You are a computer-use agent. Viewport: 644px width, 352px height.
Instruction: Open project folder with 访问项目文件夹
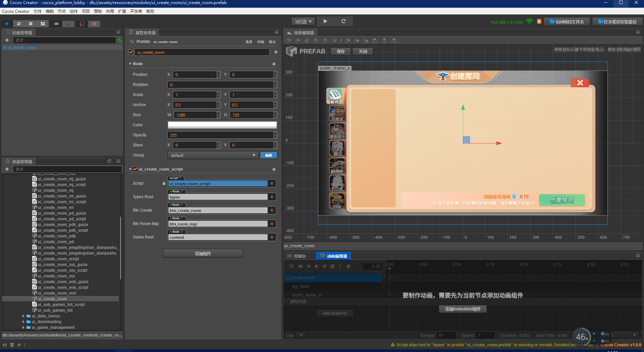pos(567,21)
